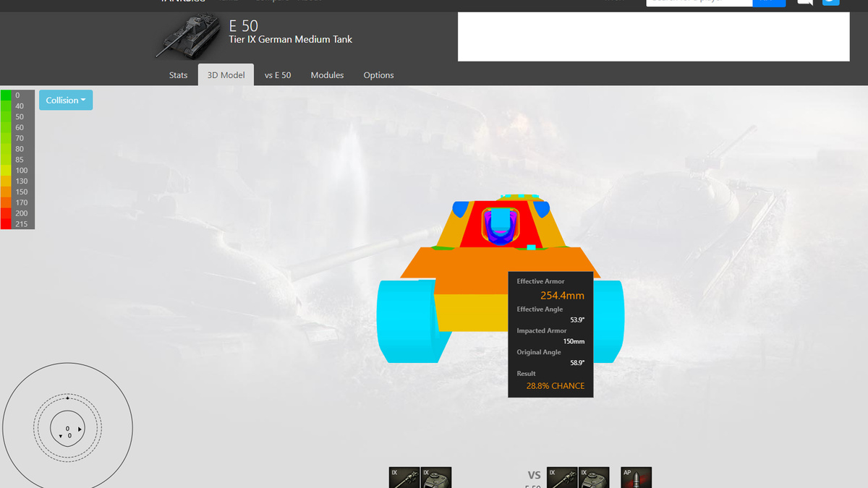
Task: Click the 0 armor legend swatch
Action: click(x=6, y=95)
